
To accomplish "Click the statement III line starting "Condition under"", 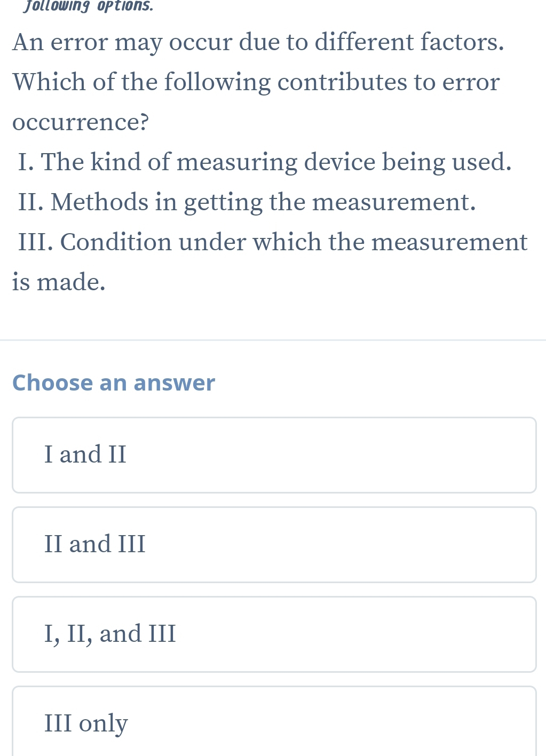I will [x=273, y=242].
